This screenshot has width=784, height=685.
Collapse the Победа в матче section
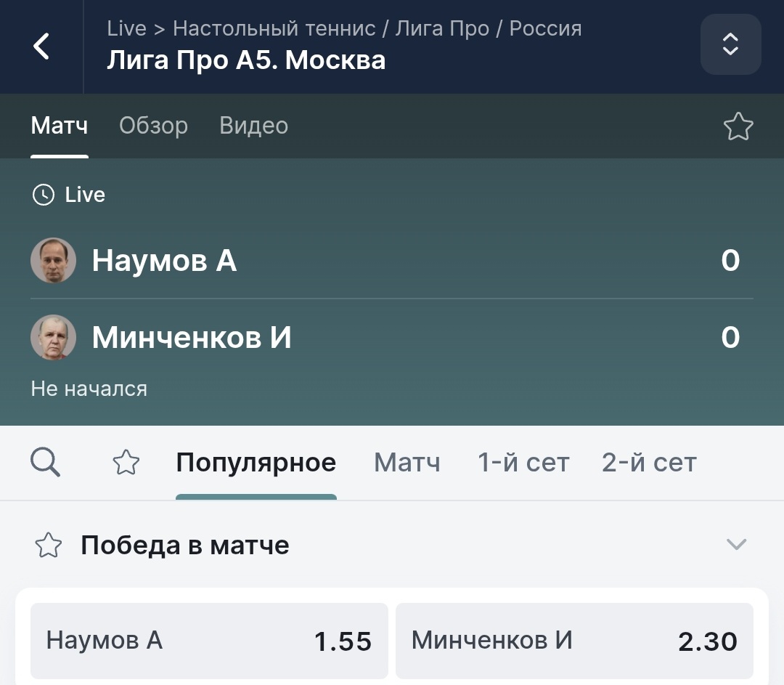736,545
